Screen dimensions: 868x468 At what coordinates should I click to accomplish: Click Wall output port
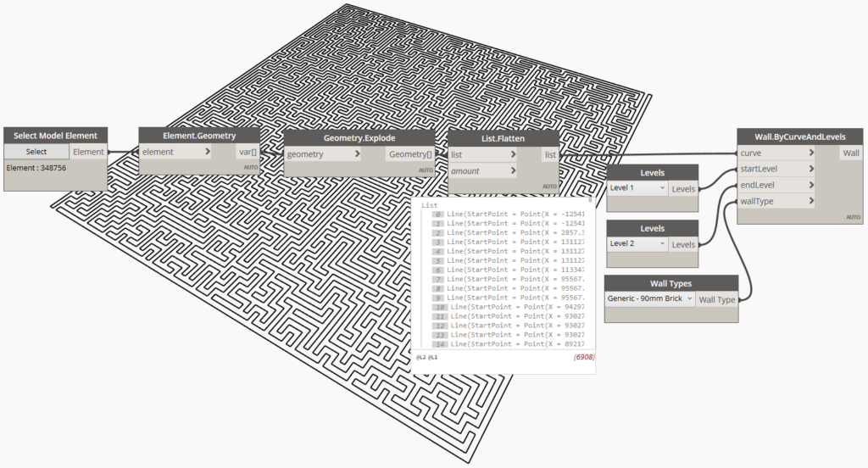coord(851,153)
